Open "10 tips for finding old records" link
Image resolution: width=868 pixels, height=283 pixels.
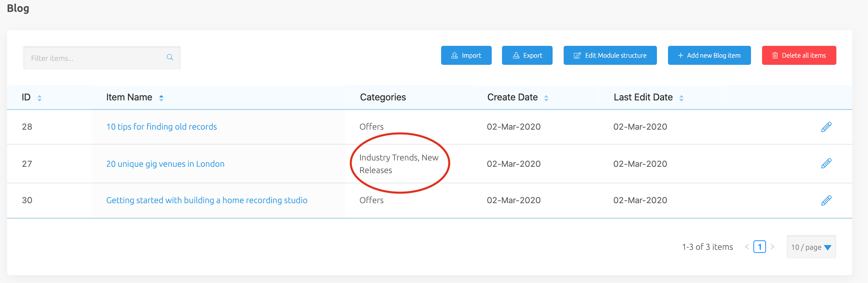[161, 127]
